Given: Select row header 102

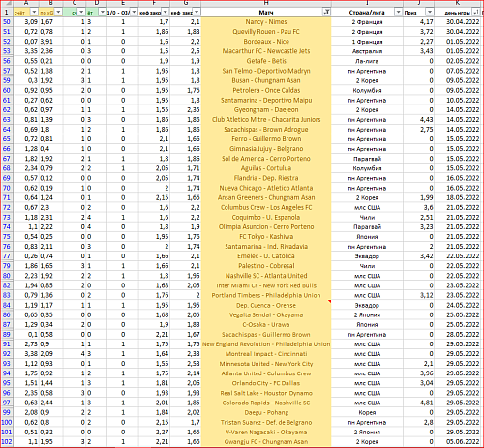Looking at the screenshot, I should (6, 441).
